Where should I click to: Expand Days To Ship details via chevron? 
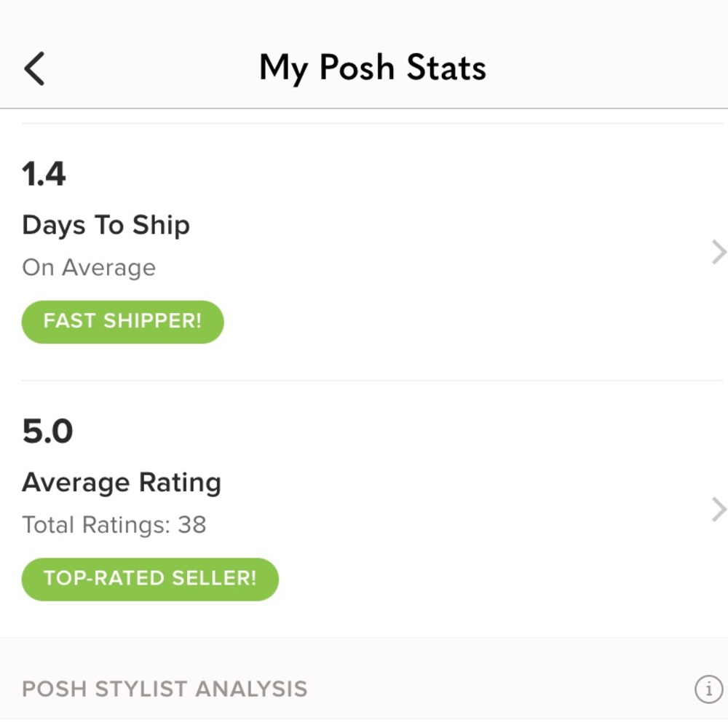tap(719, 252)
